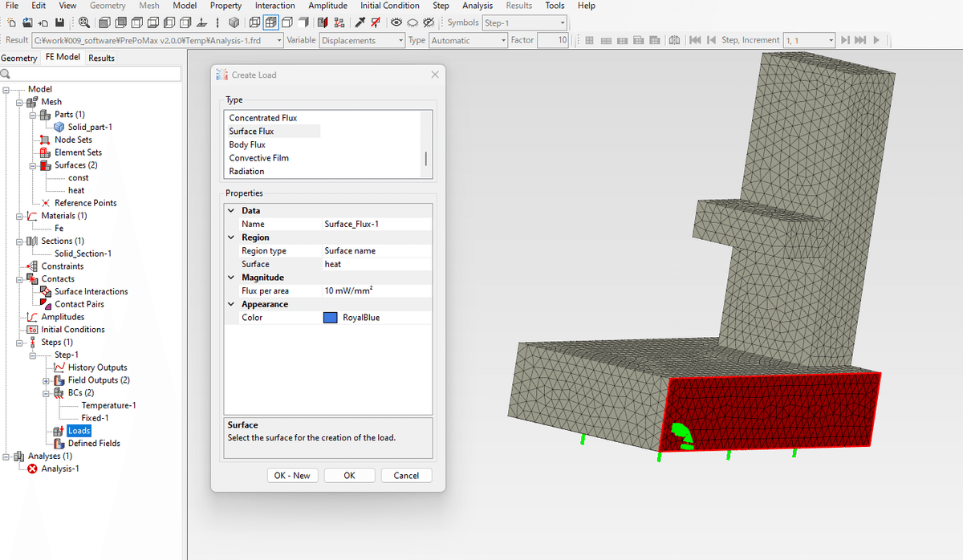Screen dimensions: 963x560
Task: Click the Initial Conditions tree icon
Action: point(32,330)
